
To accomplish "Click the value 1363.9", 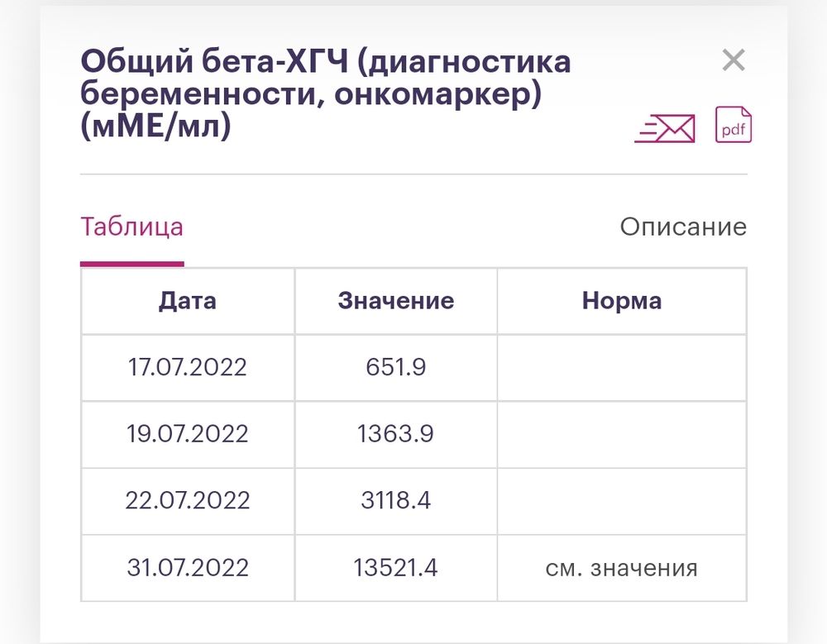I will [395, 433].
